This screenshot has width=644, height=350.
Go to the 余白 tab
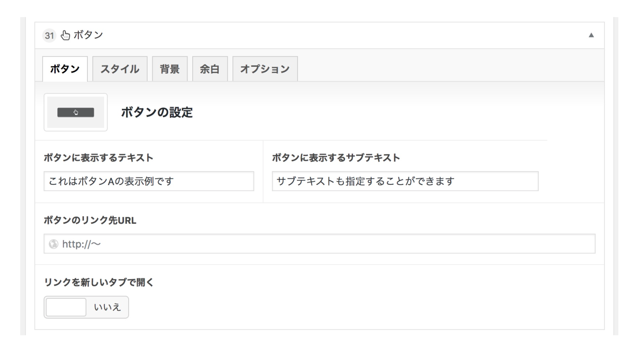[x=210, y=69]
